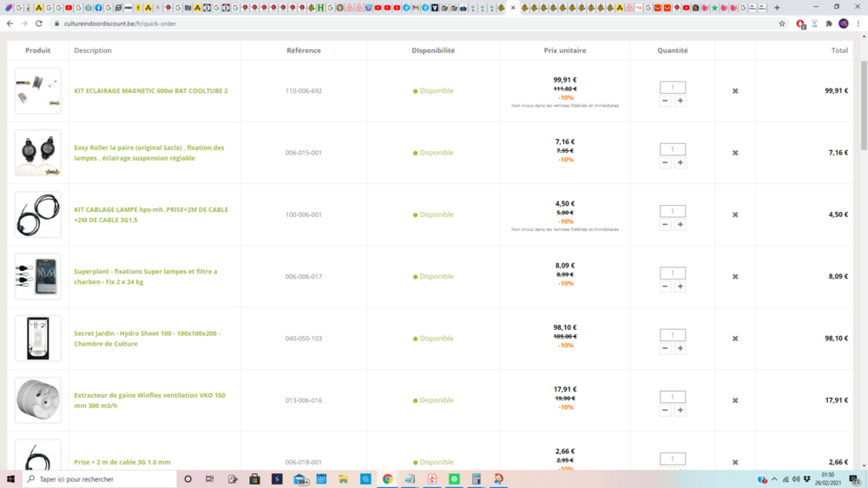Click the Windows taskbar search box
Screen dimensions: 868x488
tap(100, 479)
